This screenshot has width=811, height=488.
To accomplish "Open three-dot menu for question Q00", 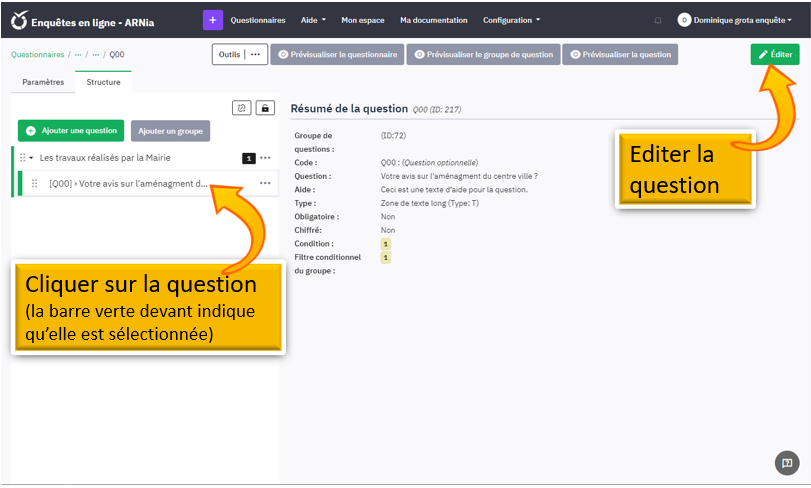I will click(x=265, y=183).
